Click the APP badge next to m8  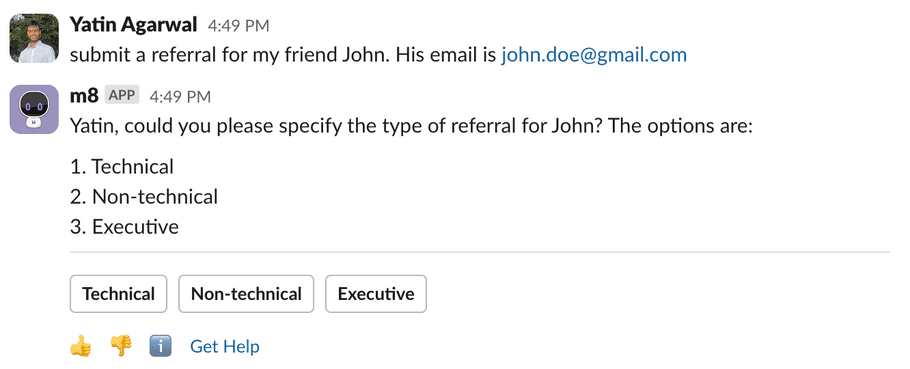point(122,95)
